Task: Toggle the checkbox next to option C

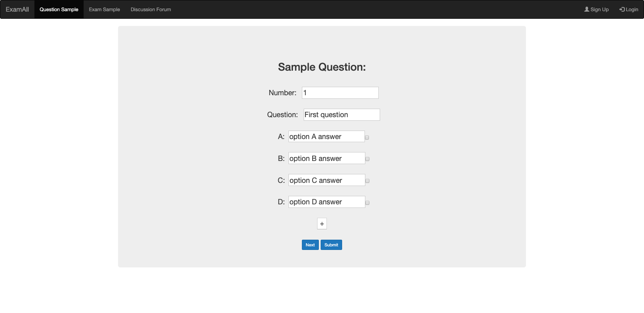Action: point(367,181)
